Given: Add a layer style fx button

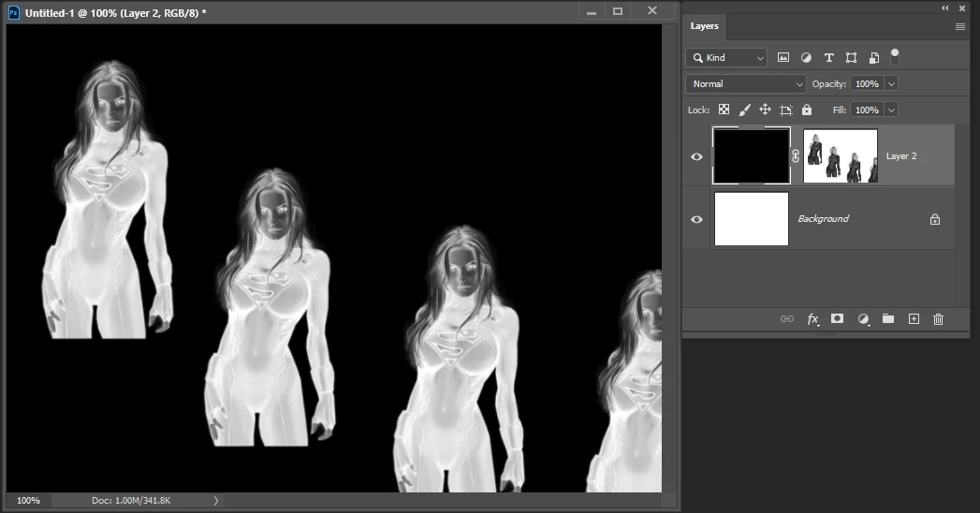Looking at the screenshot, I should click(812, 319).
